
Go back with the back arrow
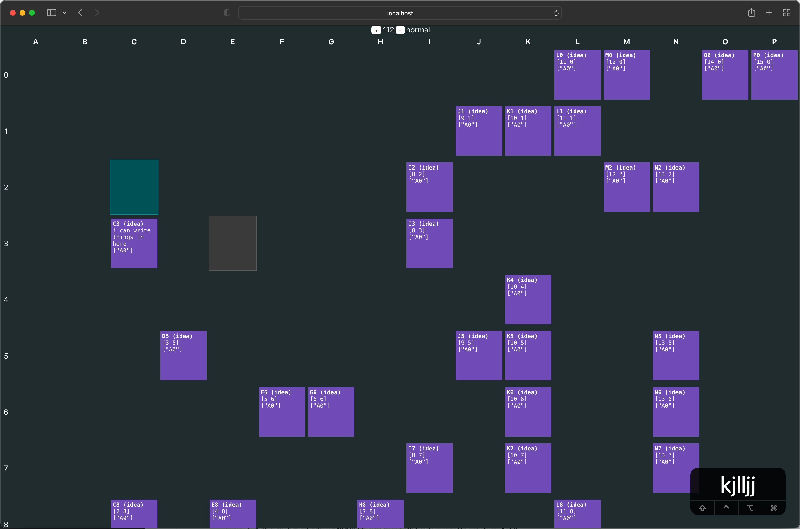coord(80,13)
